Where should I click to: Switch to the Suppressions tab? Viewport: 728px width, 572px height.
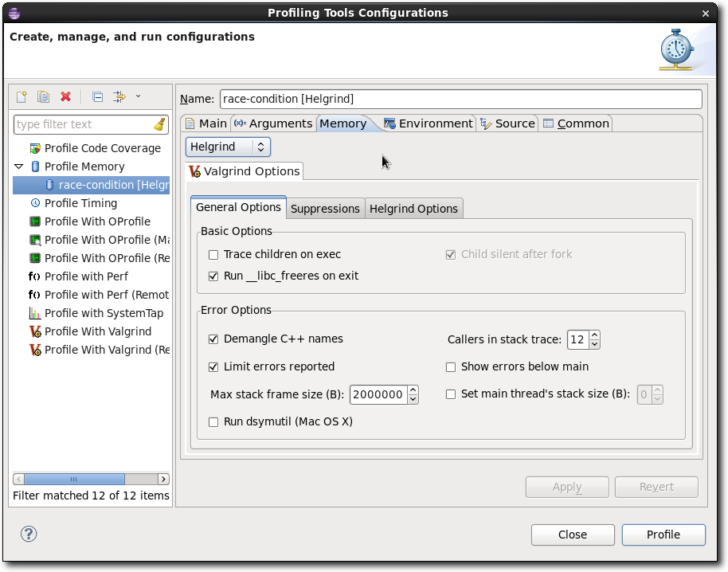[325, 209]
